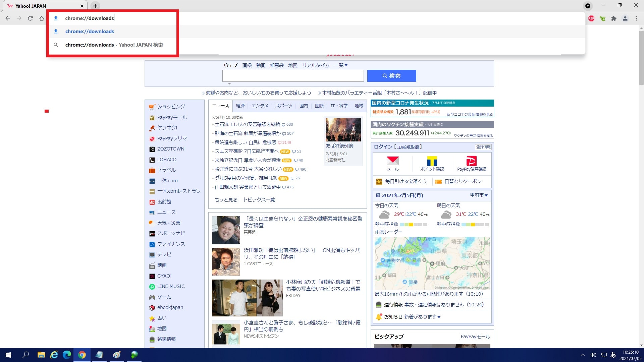Open PayPayモール in left sidebar
Viewport: 644px width, 362px height.
[x=172, y=118]
